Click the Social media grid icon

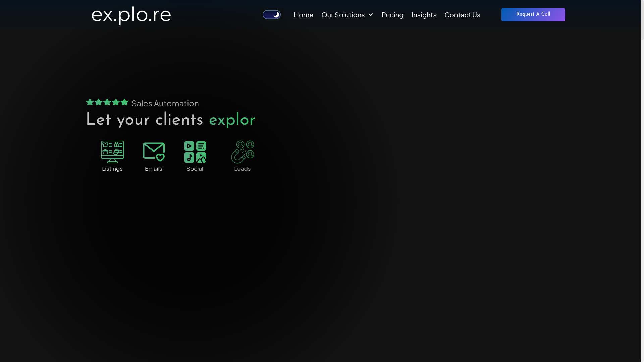click(195, 152)
